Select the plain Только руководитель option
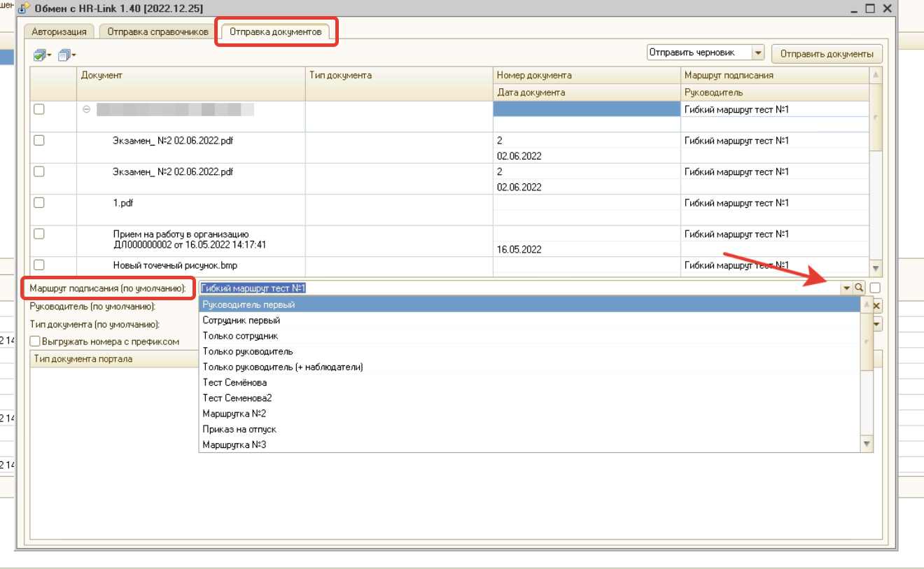The width and height of the screenshot is (924, 569). [530, 351]
